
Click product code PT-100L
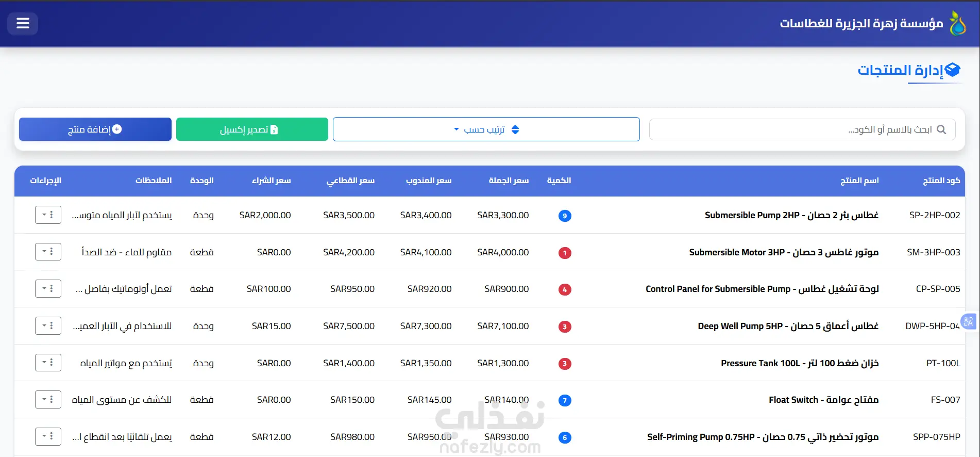[943, 363]
